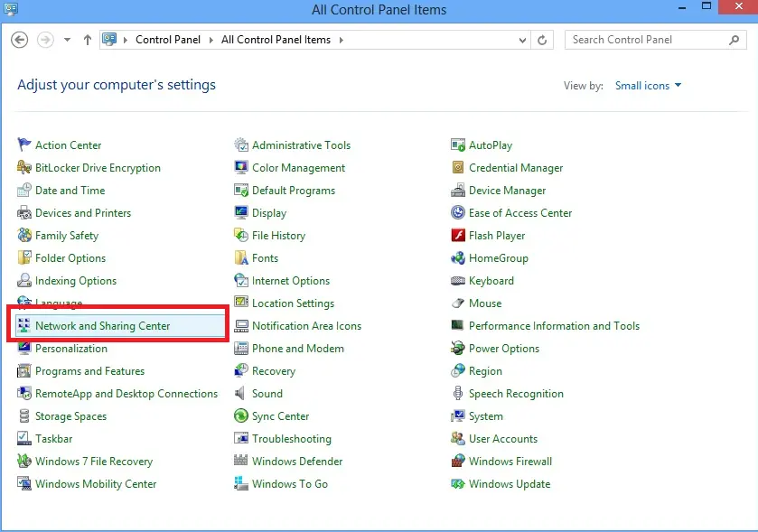Click the search magnifier icon
Image resolution: width=758 pixels, height=532 pixels.
tap(734, 40)
